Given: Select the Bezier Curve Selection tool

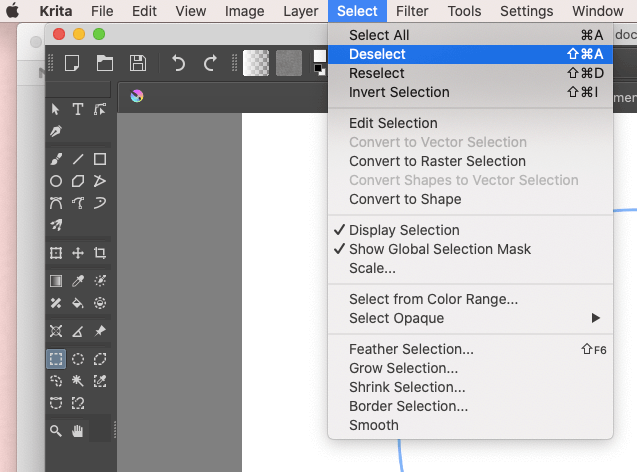Looking at the screenshot, I should point(56,403).
